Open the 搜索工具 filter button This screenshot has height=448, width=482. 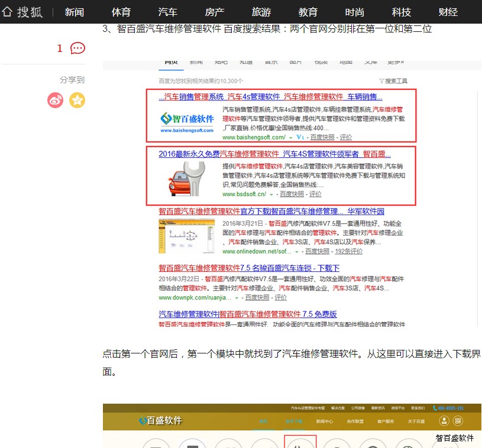tap(393, 81)
